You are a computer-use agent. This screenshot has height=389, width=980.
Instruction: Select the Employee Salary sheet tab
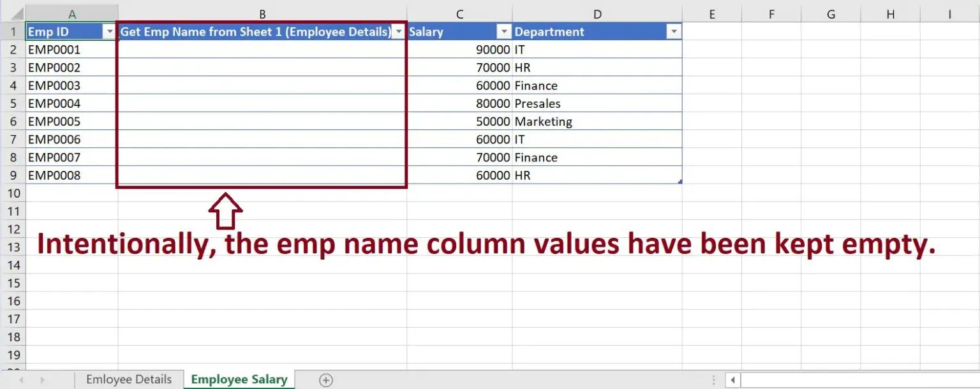tap(239, 379)
